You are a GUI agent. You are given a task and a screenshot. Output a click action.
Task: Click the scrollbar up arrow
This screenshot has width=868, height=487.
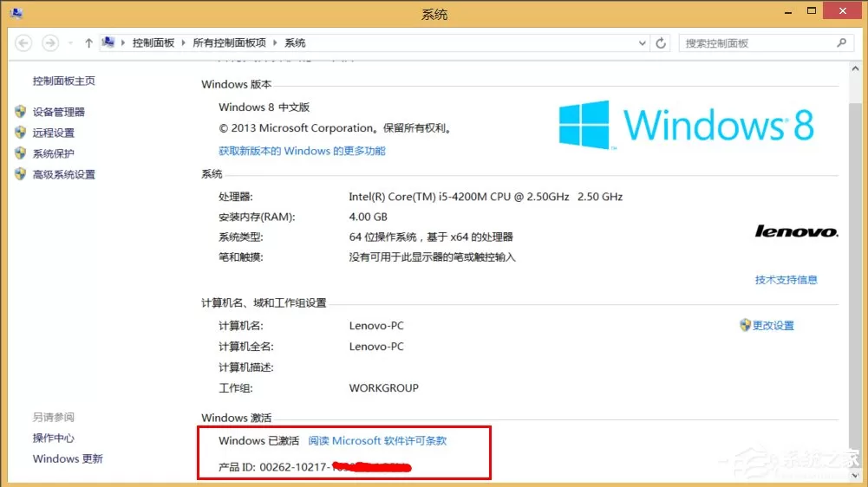coord(855,68)
